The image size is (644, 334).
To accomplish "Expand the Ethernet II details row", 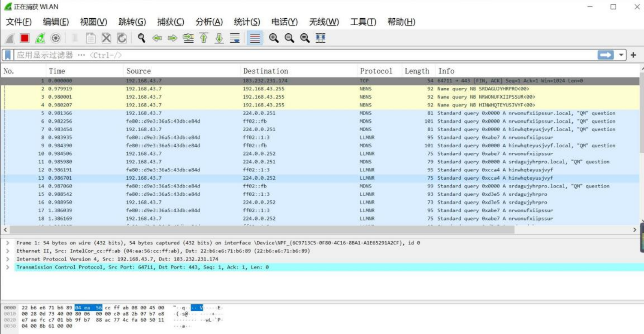I will pyautogui.click(x=8, y=251).
